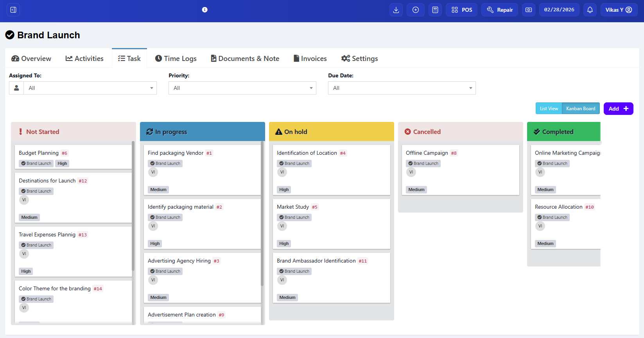
Task: Open the calculator icon
Action: 435,10
